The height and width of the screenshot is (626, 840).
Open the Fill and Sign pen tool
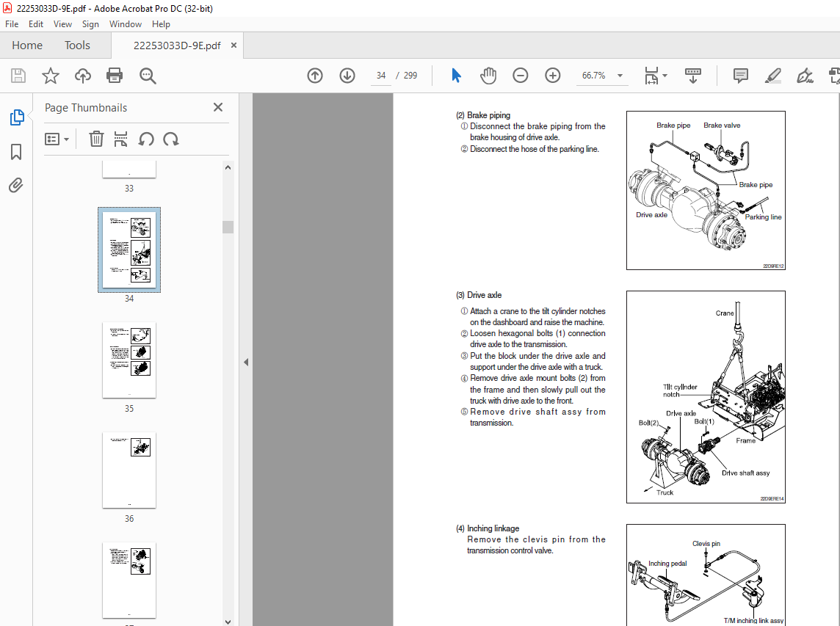tap(805, 76)
